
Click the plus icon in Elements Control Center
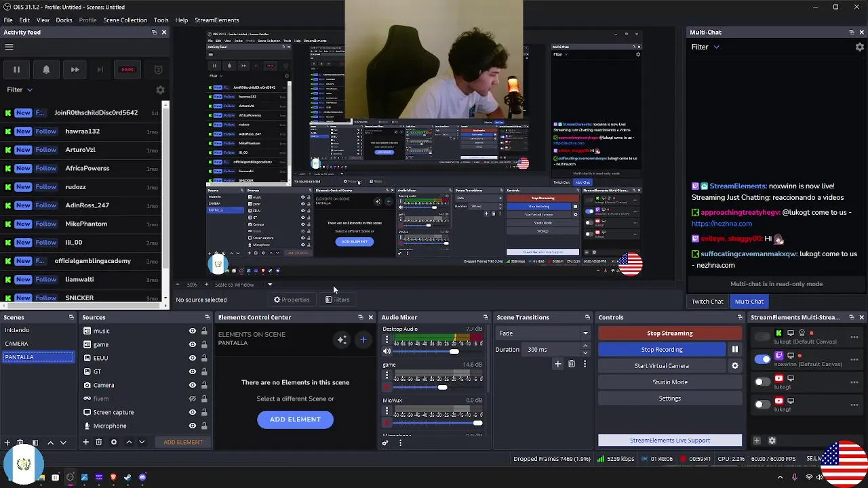point(363,340)
